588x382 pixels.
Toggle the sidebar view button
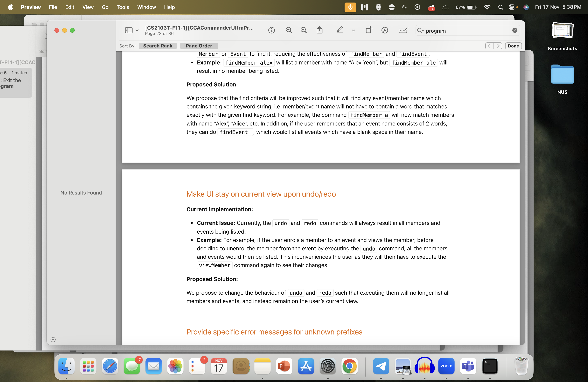click(x=129, y=30)
